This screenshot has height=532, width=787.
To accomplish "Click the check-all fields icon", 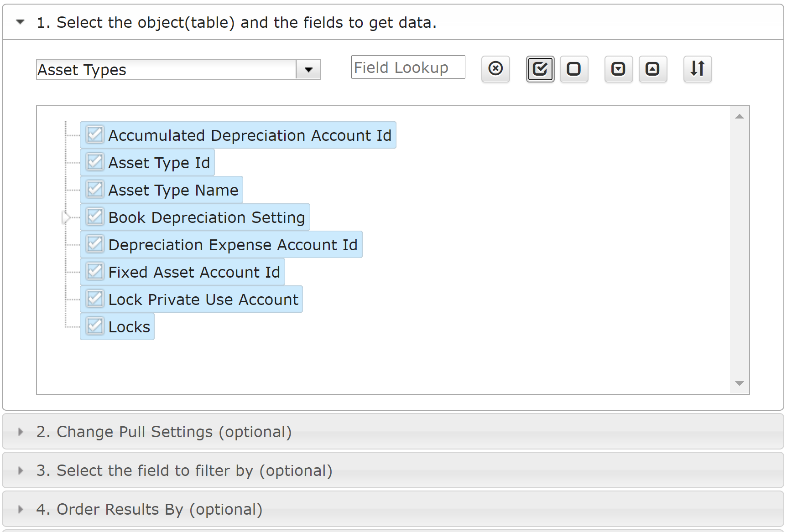I will 540,69.
